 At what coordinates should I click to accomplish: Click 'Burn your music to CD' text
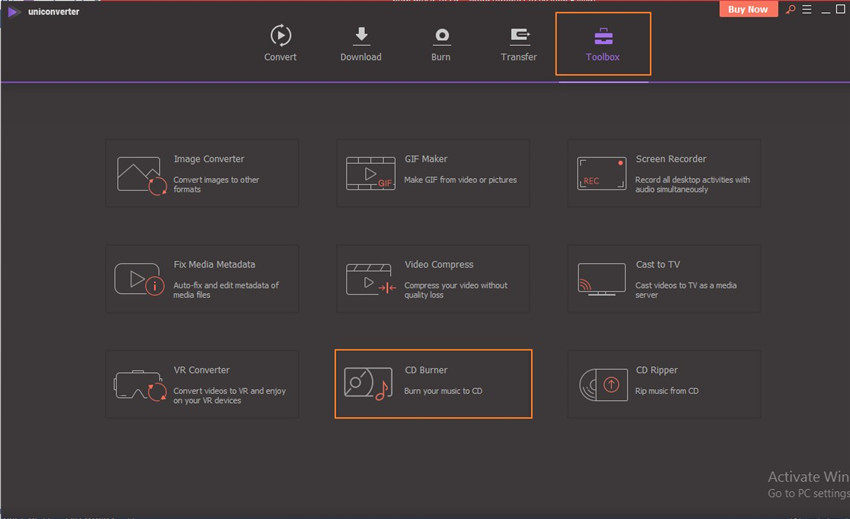click(x=443, y=391)
